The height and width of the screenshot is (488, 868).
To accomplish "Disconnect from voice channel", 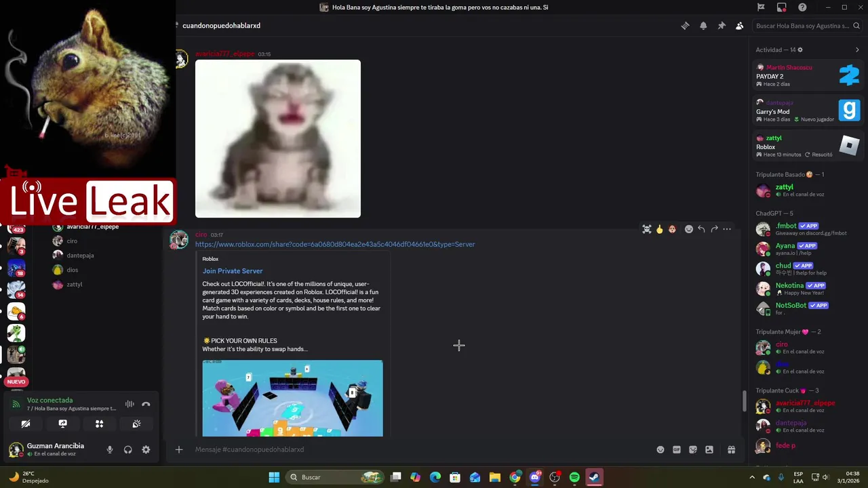I will tap(146, 404).
